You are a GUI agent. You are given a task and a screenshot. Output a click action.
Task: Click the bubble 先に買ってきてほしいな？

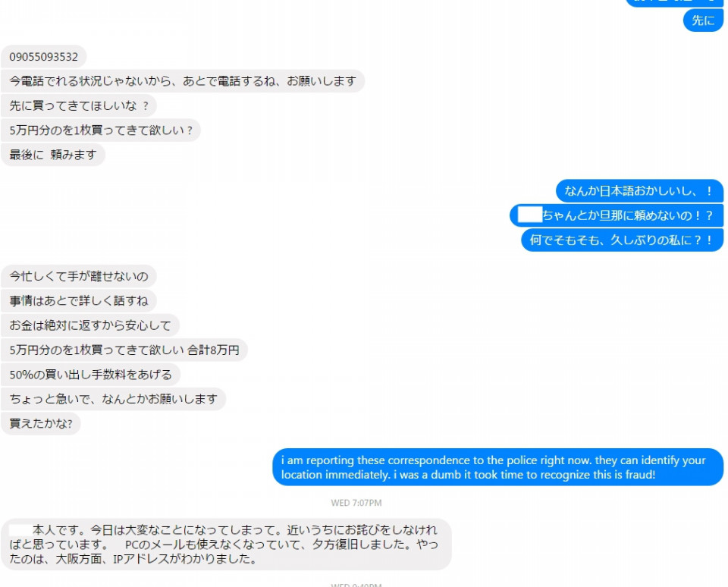click(79, 106)
